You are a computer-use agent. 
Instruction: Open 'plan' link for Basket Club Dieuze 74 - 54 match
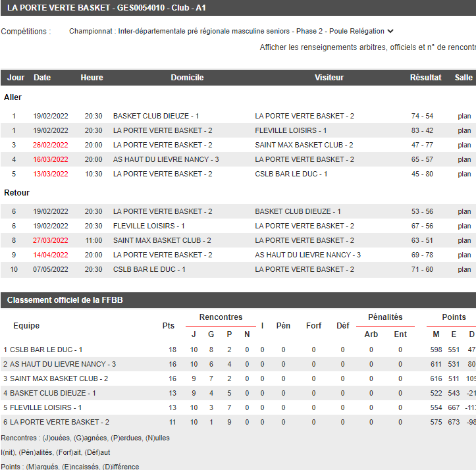click(x=464, y=116)
